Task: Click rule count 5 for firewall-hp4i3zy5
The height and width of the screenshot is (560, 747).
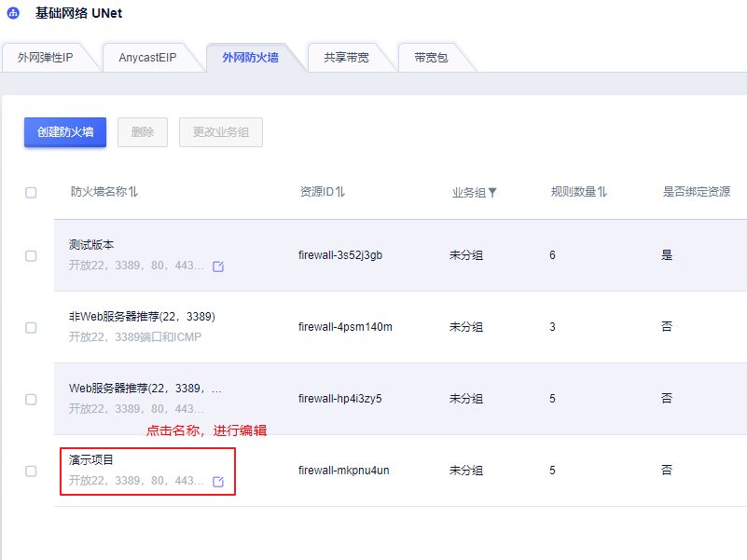Action: pyautogui.click(x=552, y=399)
